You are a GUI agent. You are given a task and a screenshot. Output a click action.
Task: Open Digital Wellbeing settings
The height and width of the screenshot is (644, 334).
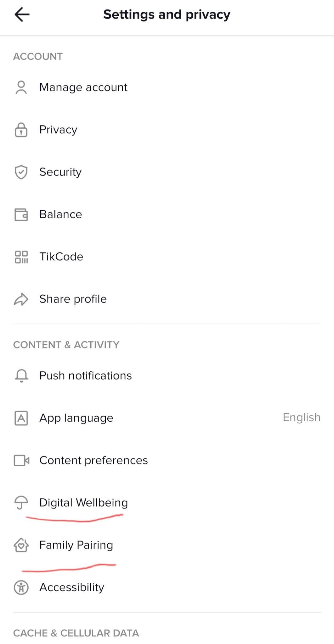pos(83,502)
